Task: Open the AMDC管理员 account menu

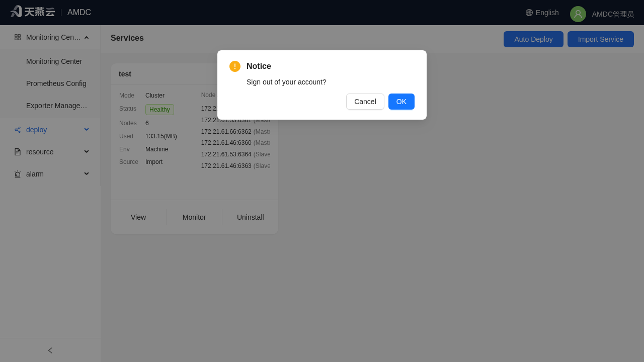Action: [613, 14]
